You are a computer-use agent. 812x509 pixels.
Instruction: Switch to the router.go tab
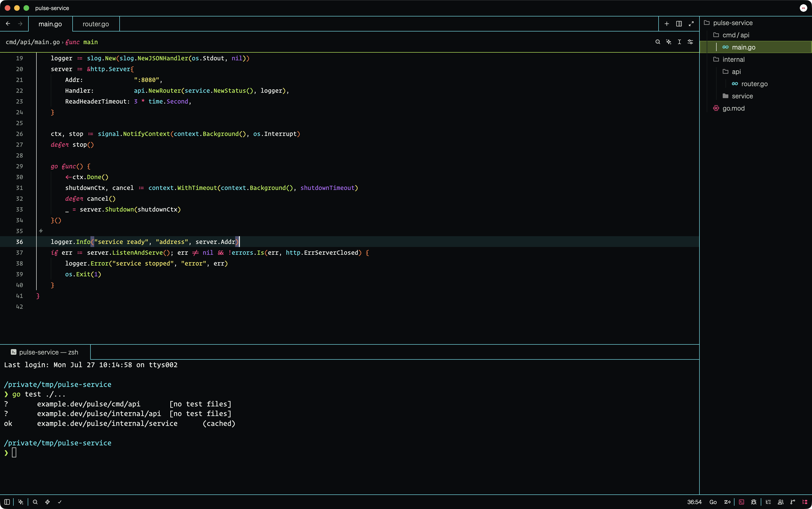pyautogui.click(x=96, y=24)
